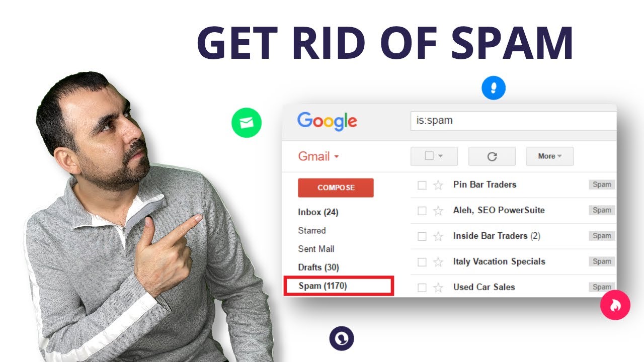
Task: Click the pink flame circle icon
Action: [x=615, y=305]
